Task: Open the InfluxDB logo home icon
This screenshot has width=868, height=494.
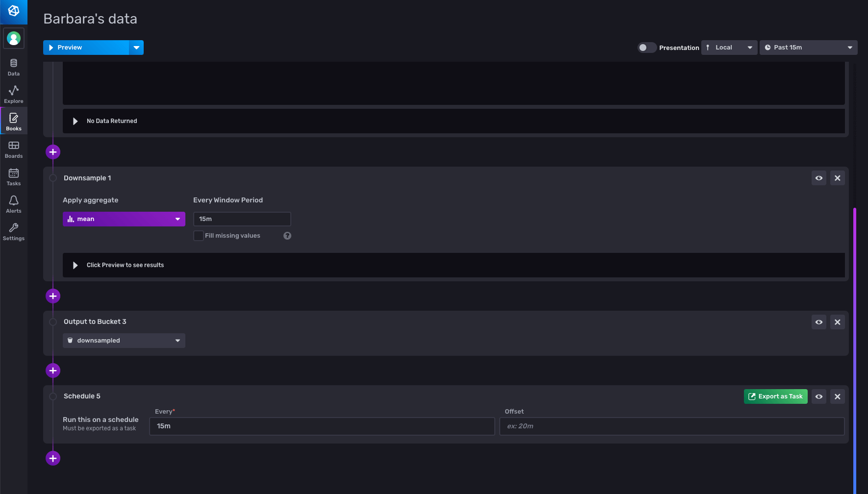Action: (14, 11)
